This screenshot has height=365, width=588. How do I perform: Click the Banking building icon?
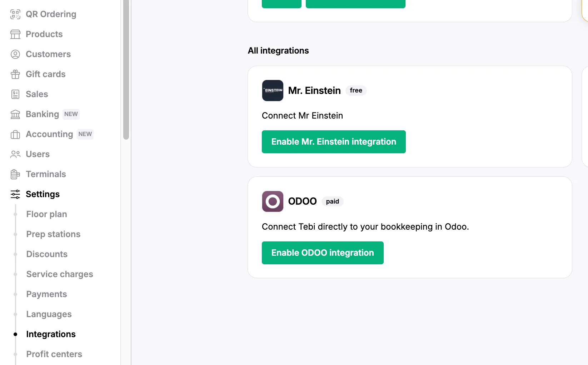(x=15, y=114)
